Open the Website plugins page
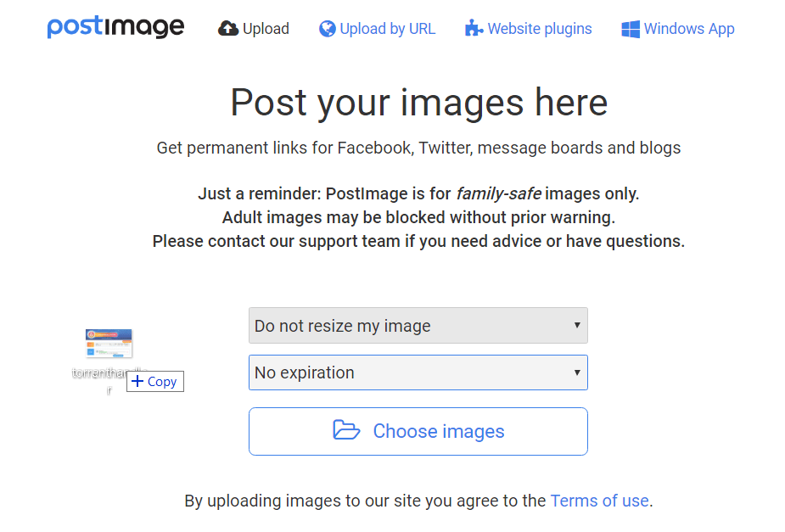 pos(540,29)
